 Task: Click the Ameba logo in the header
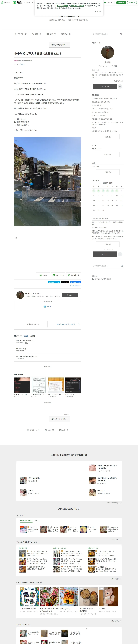[x=5, y=2]
